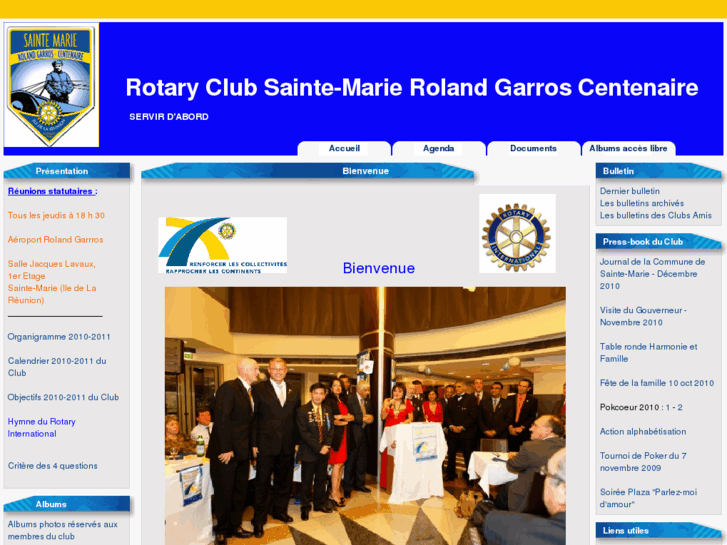Click the Renforcer les collectivités banner image
The width and height of the screenshot is (727, 545).
[x=222, y=245]
